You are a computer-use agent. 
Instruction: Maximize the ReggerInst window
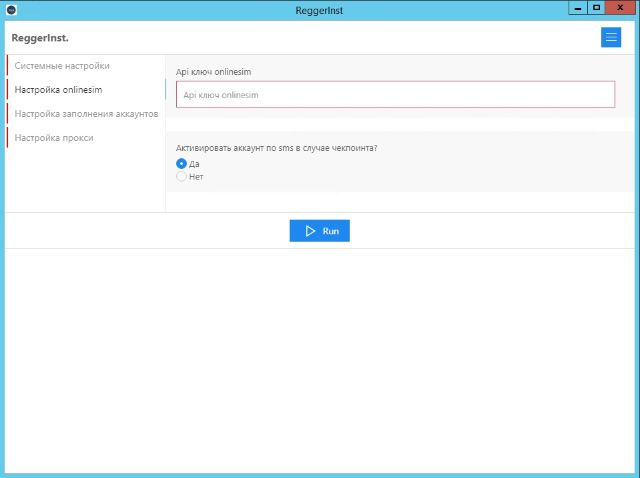click(597, 7)
